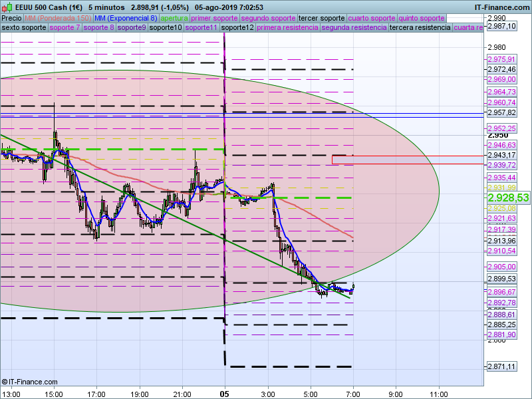
Task: Select the primer soporte label
Action: (214, 18)
